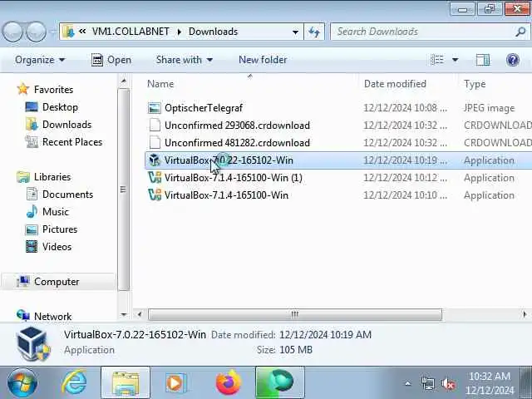Image resolution: width=532 pixels, height=399 pixels.
Task: Sort by Date modified column header
Action: 395,84
